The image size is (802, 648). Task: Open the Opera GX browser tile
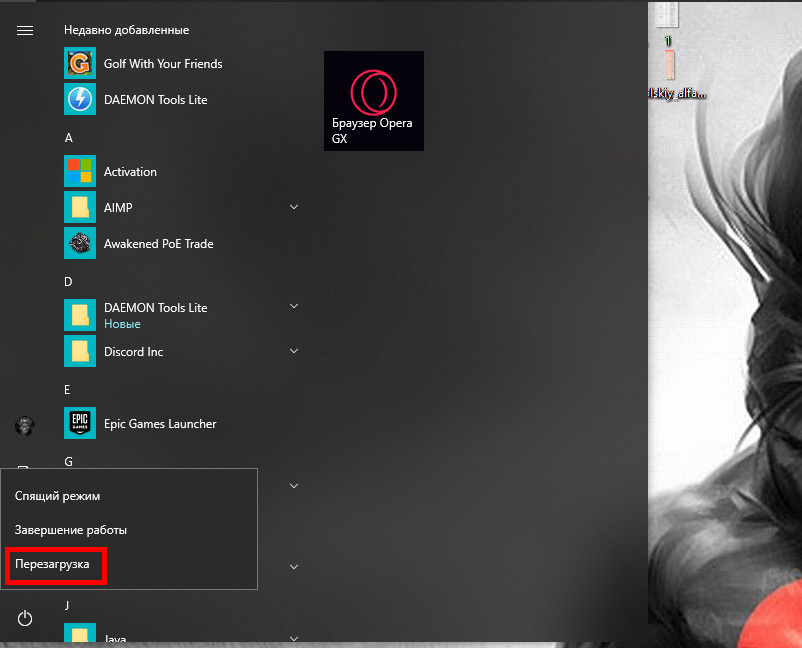(x=373, y=101)
